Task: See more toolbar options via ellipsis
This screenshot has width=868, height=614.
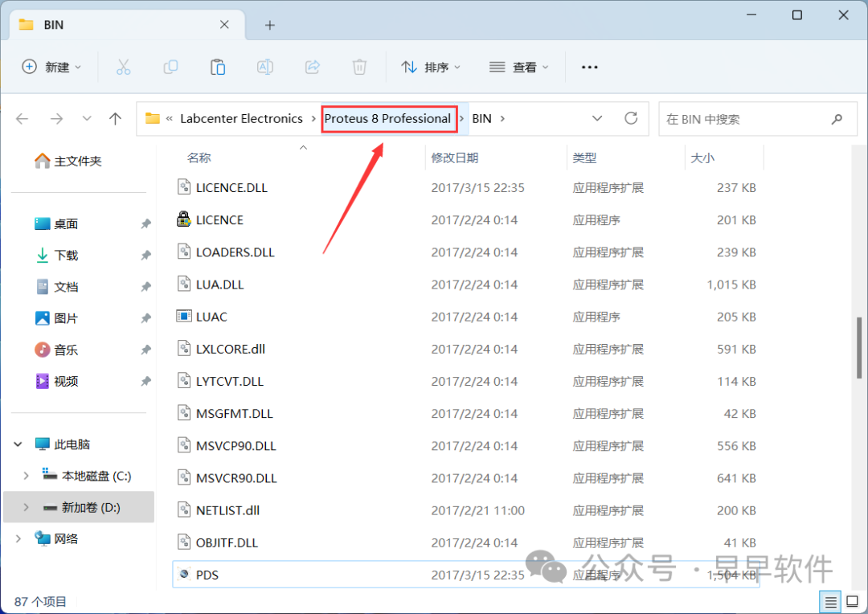Action: pyautogui.click(x=589, y=67)
